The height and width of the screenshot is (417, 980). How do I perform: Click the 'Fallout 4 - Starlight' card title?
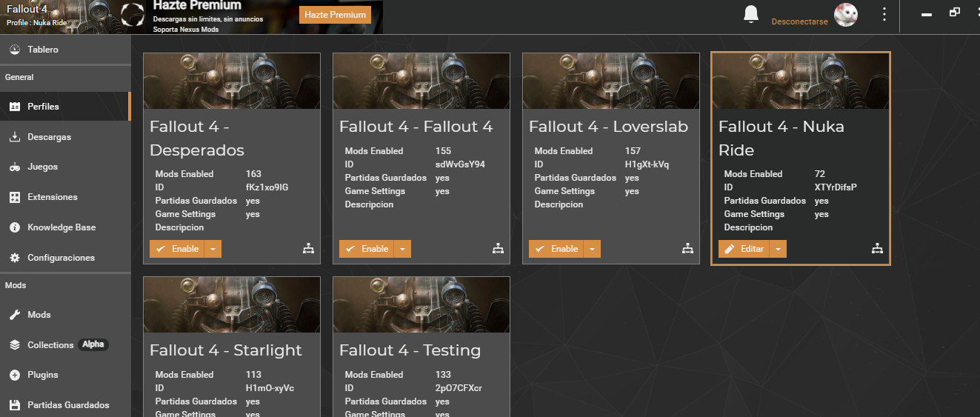click(x=226, y=350)
